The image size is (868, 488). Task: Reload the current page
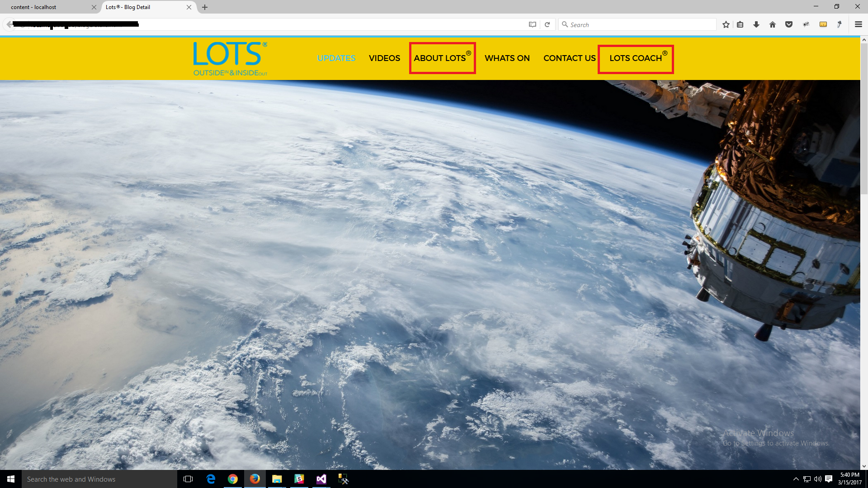coord(547,24)
